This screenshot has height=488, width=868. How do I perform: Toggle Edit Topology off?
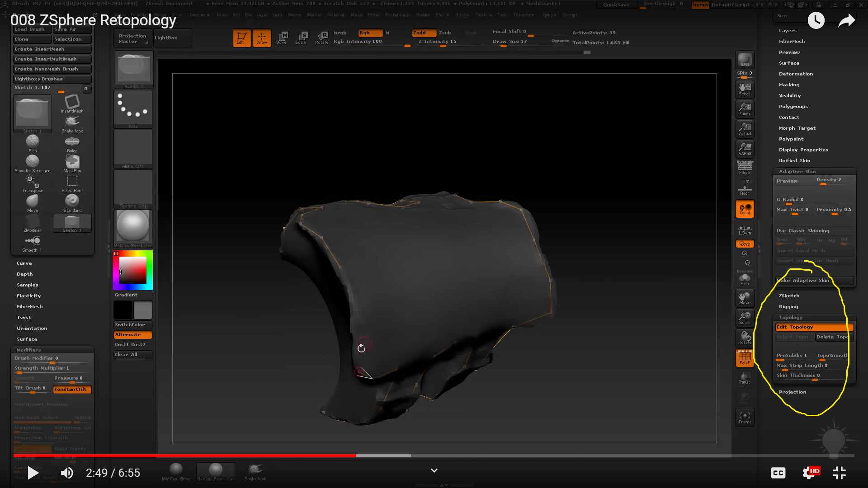click(x=814, y=327)
